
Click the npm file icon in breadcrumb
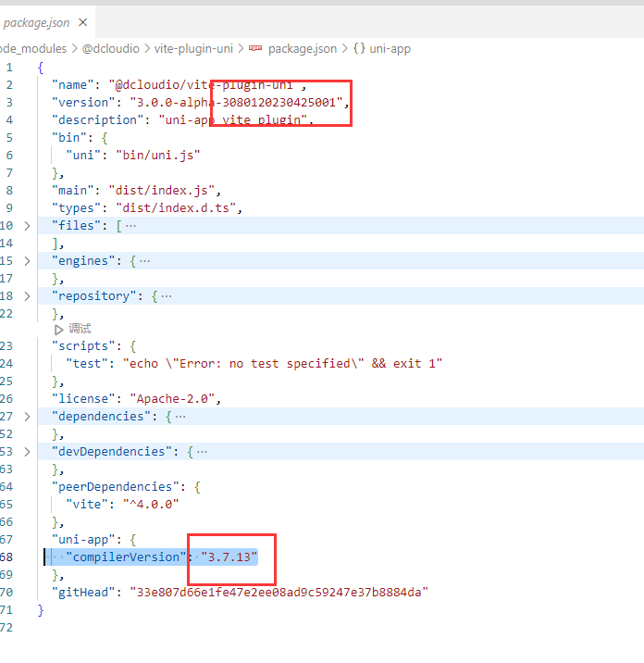pos(255,48)
